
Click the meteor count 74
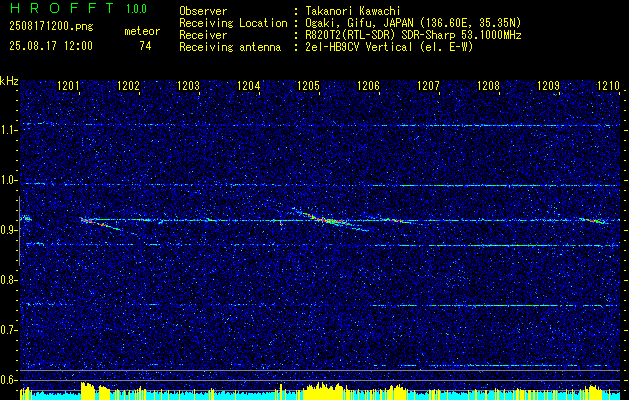145,46
